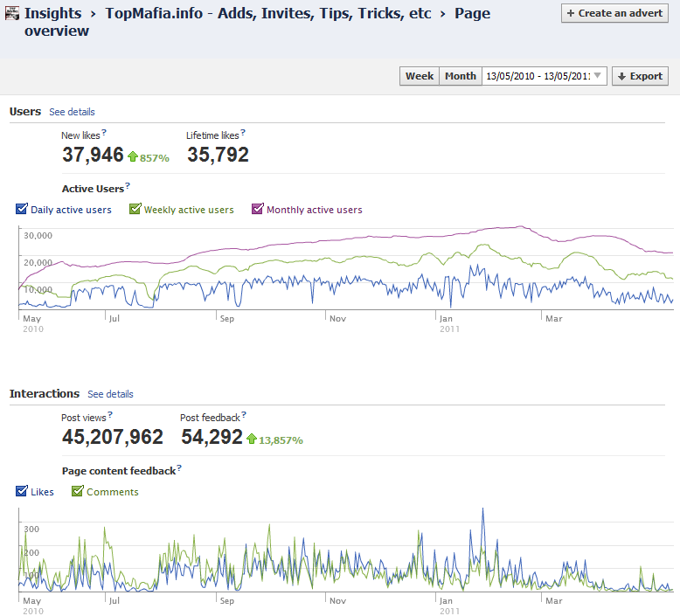Click the Mar label under feedback chart
Screen dimensions: 680x616
[554, 601]
